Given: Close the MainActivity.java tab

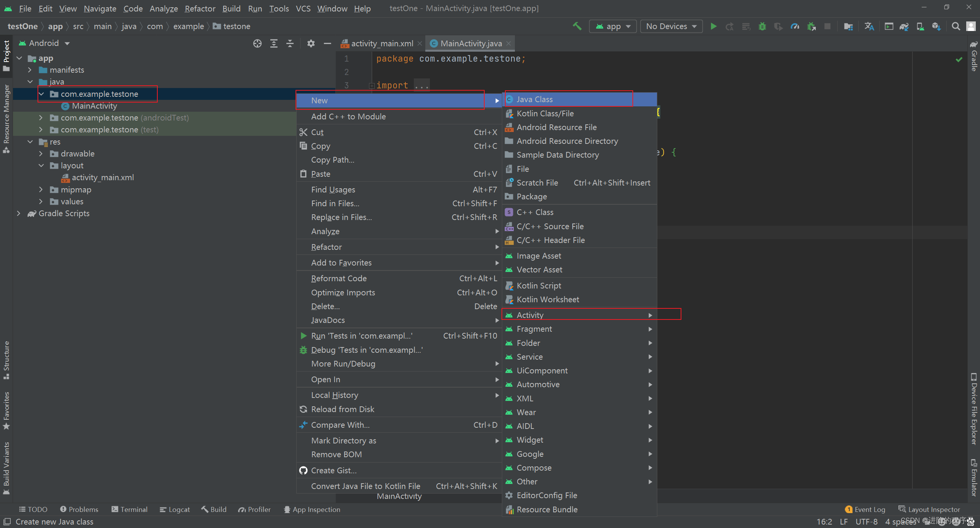Looking at the screenshot, I should tap(508, 44).
